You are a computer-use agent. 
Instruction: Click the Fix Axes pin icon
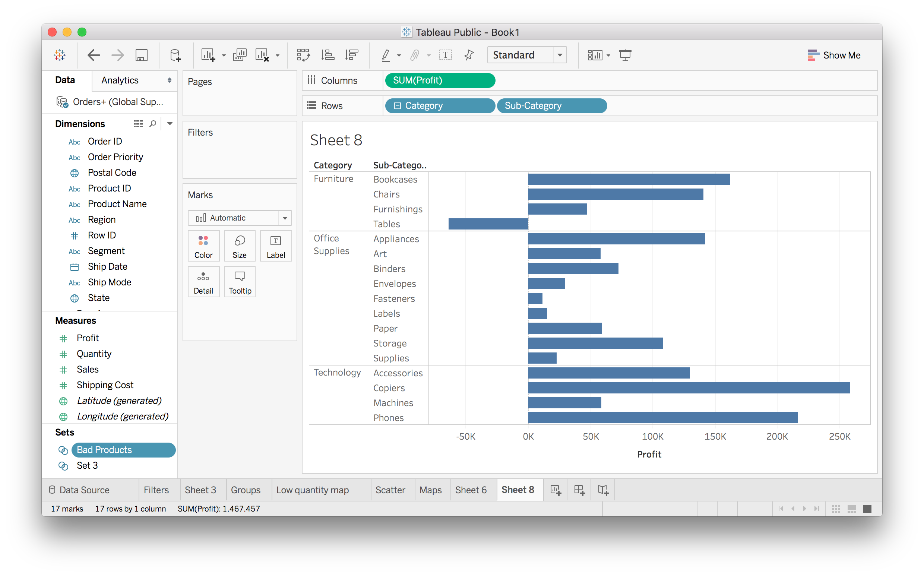coord(469,55)
